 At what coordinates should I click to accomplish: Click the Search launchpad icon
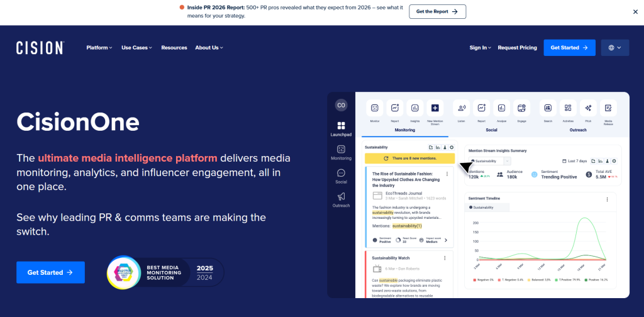coord(548,108)
